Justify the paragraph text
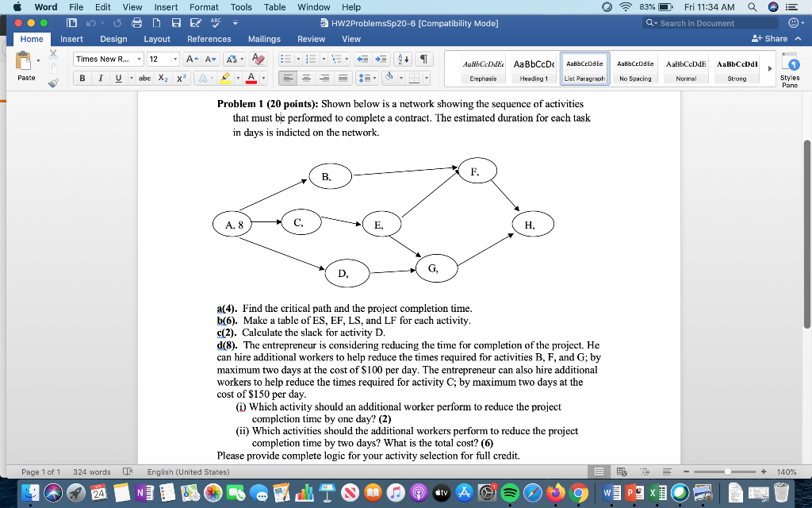This screenshot has height=508, width=812. [x=343, y=79]
